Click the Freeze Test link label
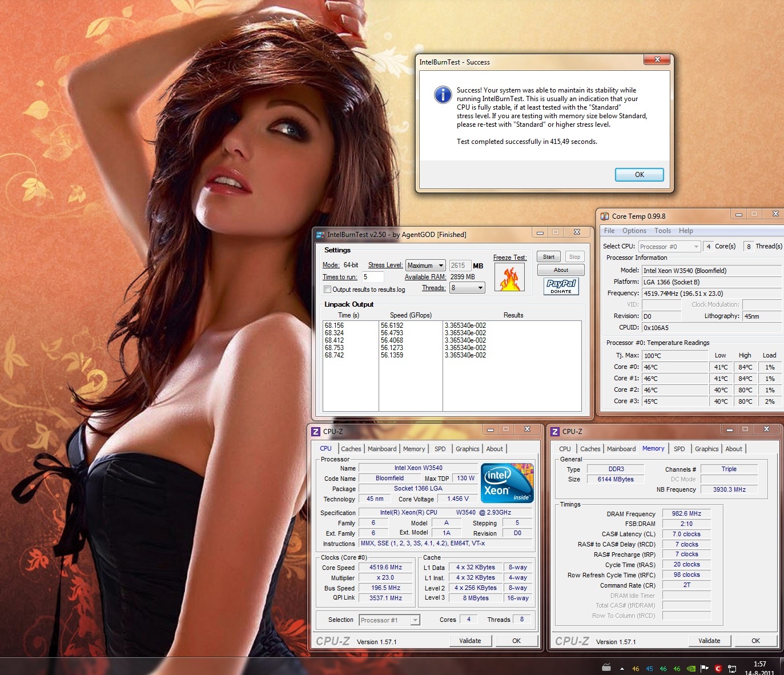This screenshot has width=784, height=675. click(x=510, y=258)
